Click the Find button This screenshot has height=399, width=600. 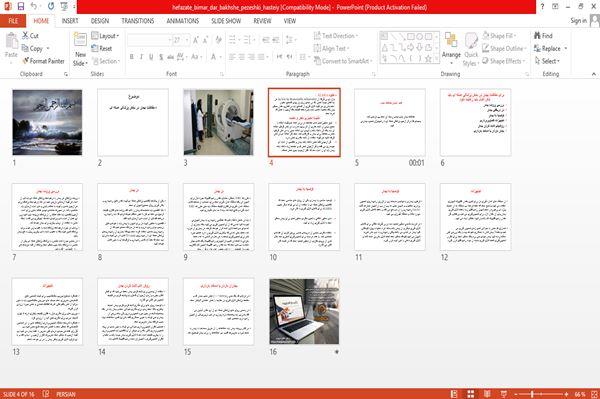543,36
